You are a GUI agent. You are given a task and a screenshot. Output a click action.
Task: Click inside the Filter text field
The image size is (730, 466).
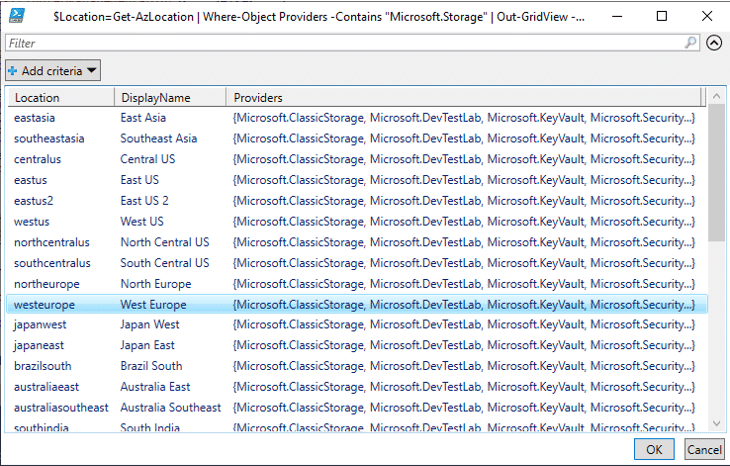click(345, 43)
